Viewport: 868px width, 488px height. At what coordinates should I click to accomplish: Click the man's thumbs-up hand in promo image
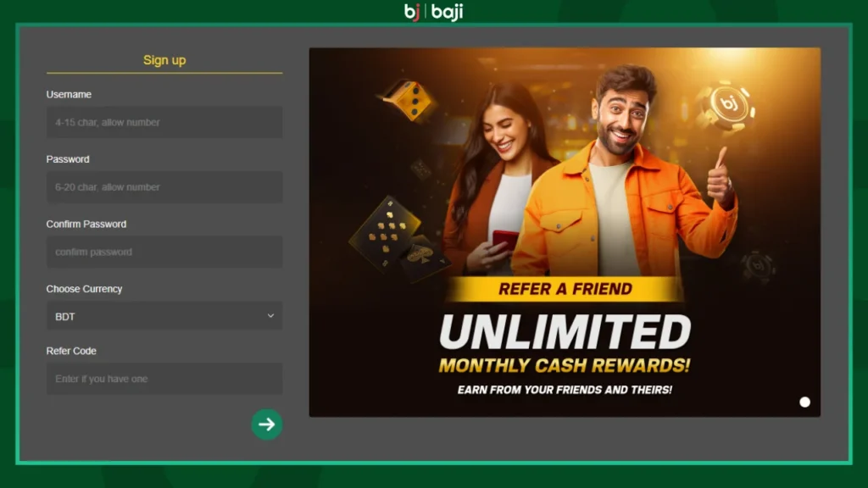(x=720, y=178)
